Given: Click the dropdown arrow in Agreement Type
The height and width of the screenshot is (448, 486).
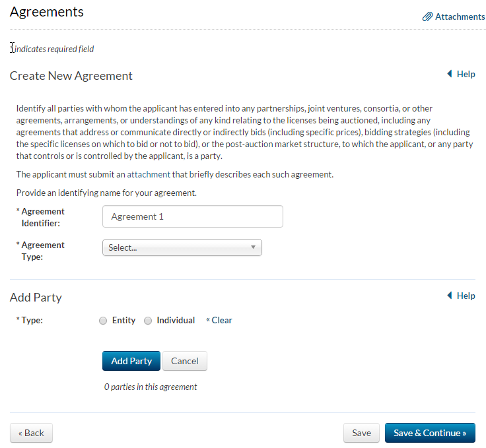Looking at the screenshot, I should [x=253, y=247].
